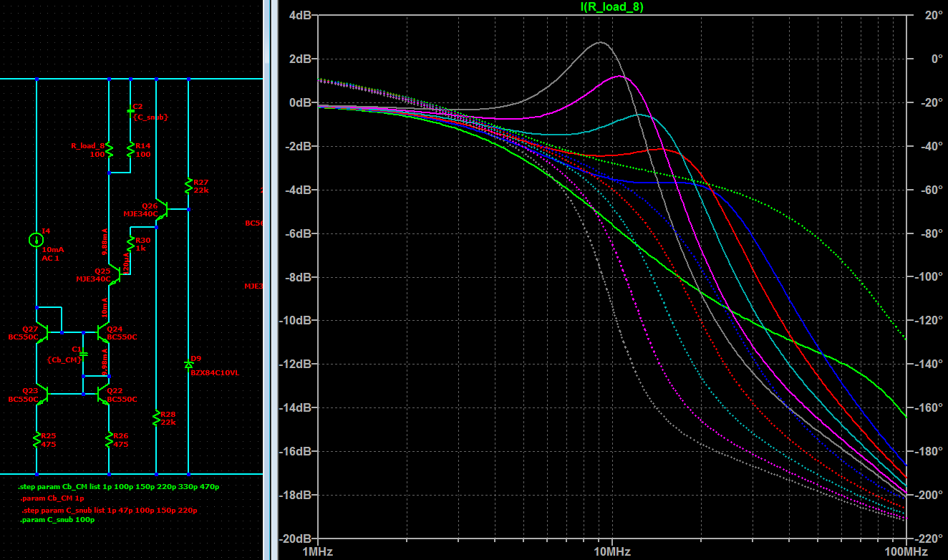Click resistor R30 symbol
948x560 pixels.
tap(130, 244)
